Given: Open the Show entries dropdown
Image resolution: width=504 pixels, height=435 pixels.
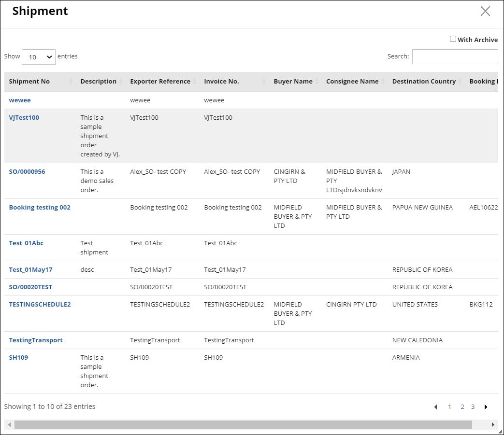Looking at the screenshot, I should (x=39, y=57).
